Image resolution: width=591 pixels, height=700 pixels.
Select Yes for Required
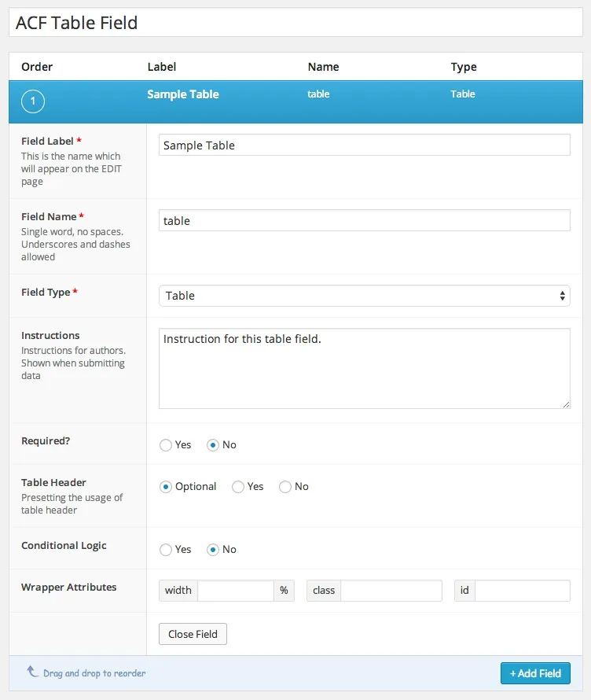[x=166, y=445]
